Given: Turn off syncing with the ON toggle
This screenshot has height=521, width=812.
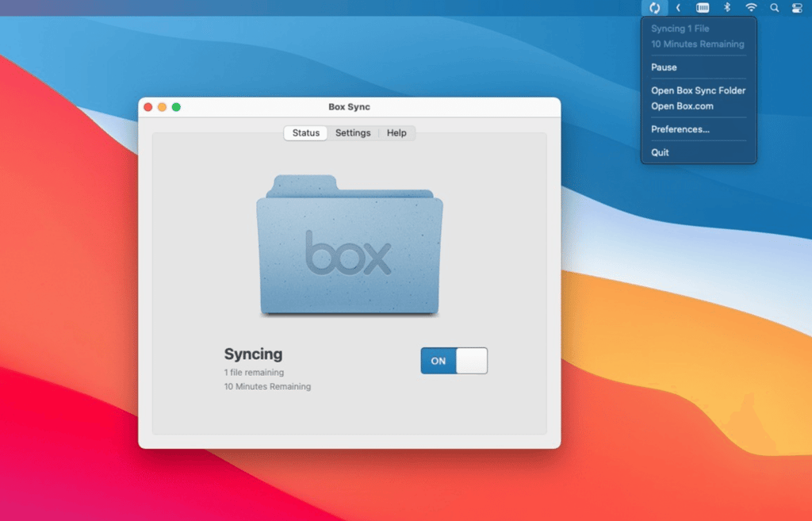Looking at the screenshot, I should (x=454, y=360).
